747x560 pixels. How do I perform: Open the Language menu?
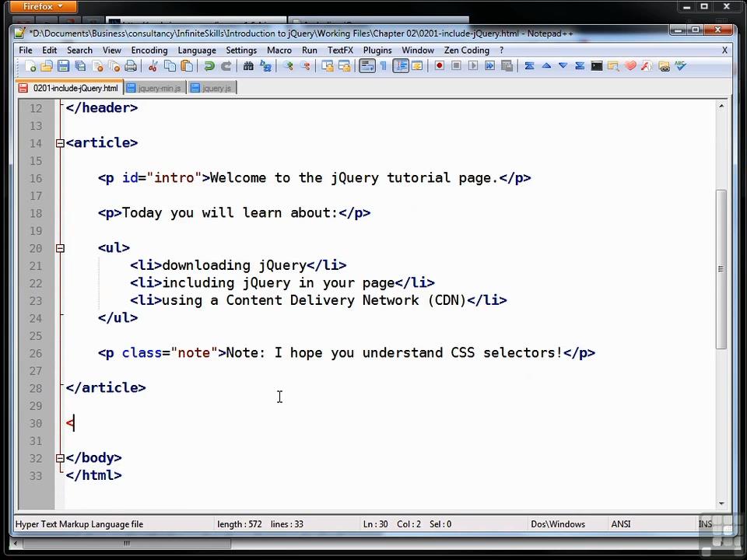[x=197, y=50]
